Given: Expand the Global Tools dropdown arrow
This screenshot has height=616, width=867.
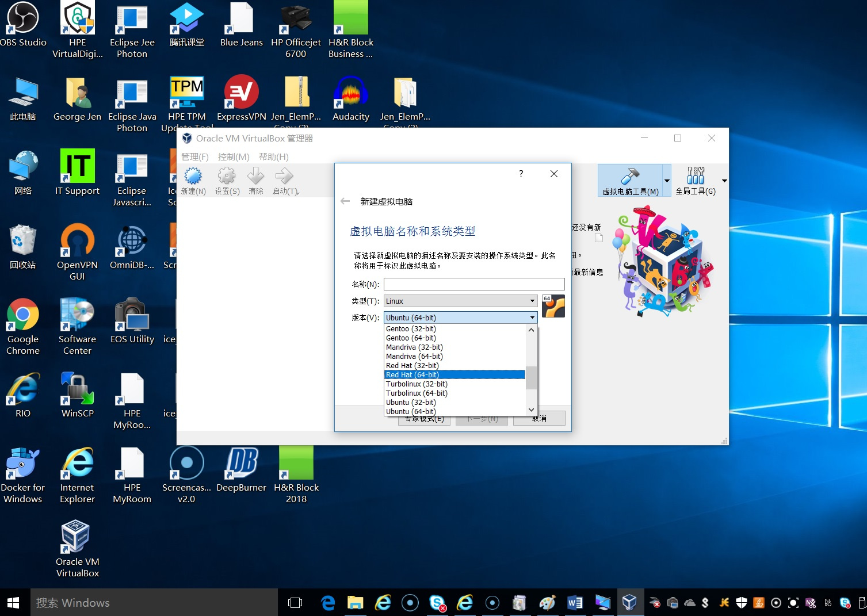Looking at the screenshot, I should 724,181.
